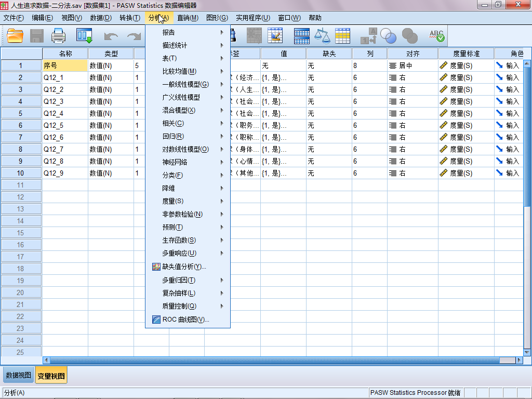
Task: Click the input role arrow in 序号 row
Action: coord(499,65)
